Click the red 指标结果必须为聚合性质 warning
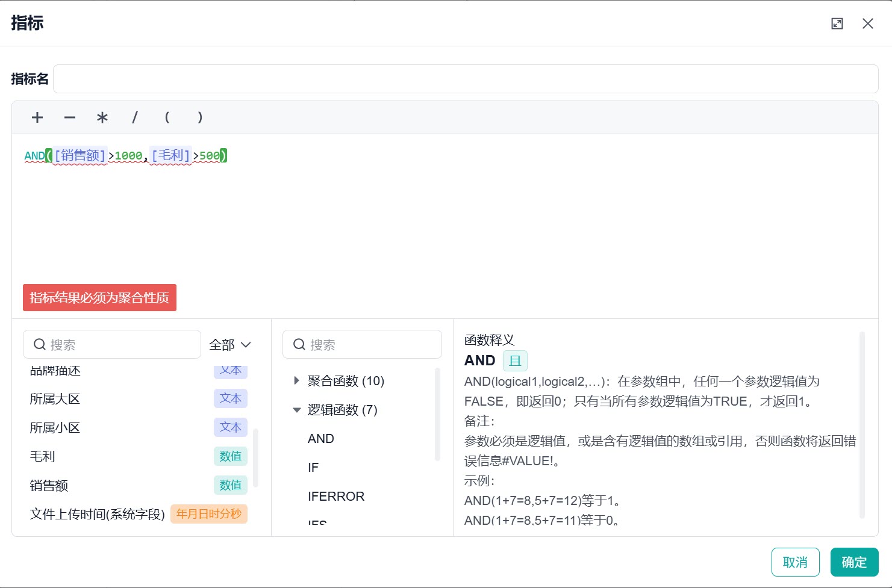This screenshot has height=588, width=892. click(x=100, y=298)
